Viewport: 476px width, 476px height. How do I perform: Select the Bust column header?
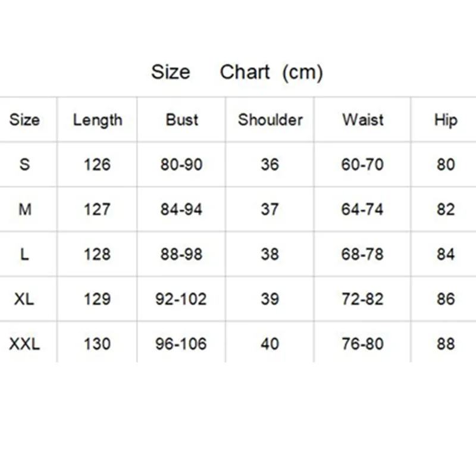[x=181, y=120]
